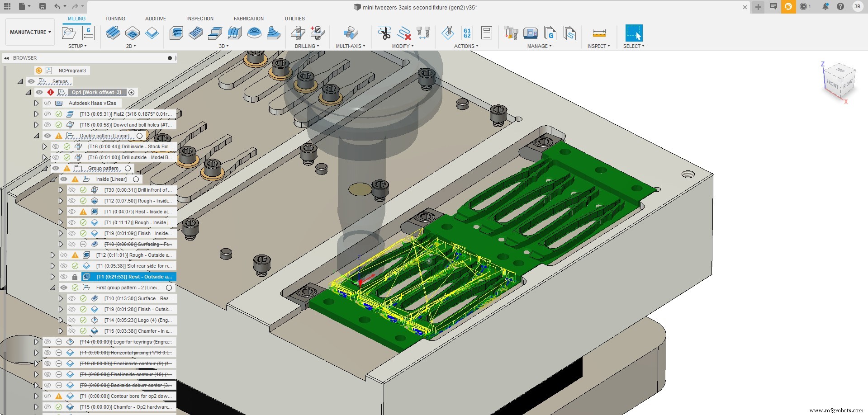The width and height of the screenshot is (868, 415).
Task: Select the Trim toolpath scissors icon in Modify
Action: coord(384,33)
